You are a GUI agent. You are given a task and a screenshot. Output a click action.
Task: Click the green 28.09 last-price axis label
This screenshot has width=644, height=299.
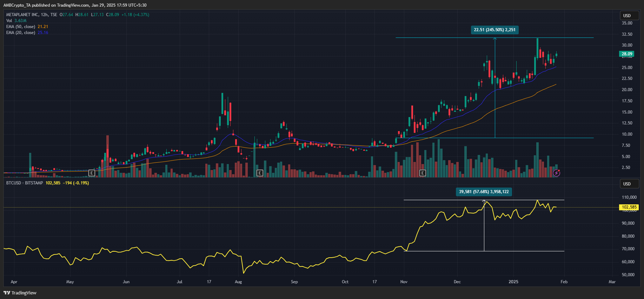coord(627,54)
